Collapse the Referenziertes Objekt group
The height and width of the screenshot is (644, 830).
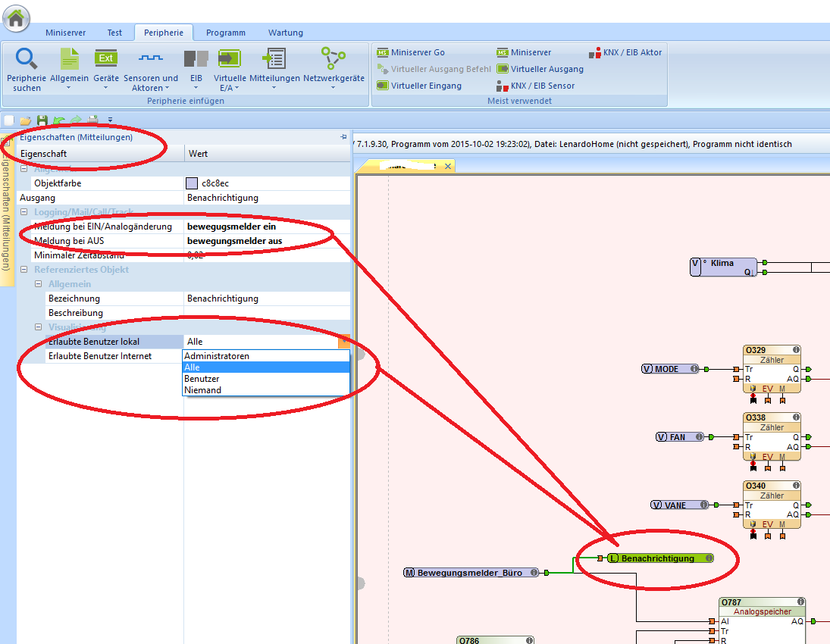coord(24,270)
